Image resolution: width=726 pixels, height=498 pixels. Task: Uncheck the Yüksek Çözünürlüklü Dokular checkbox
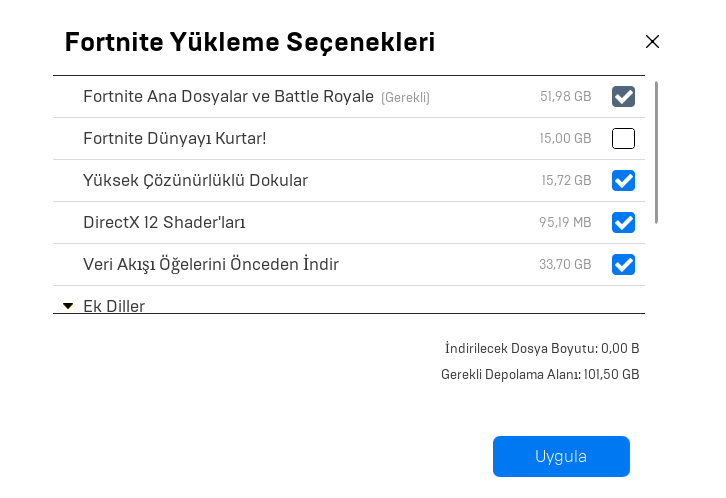point(624,181)
